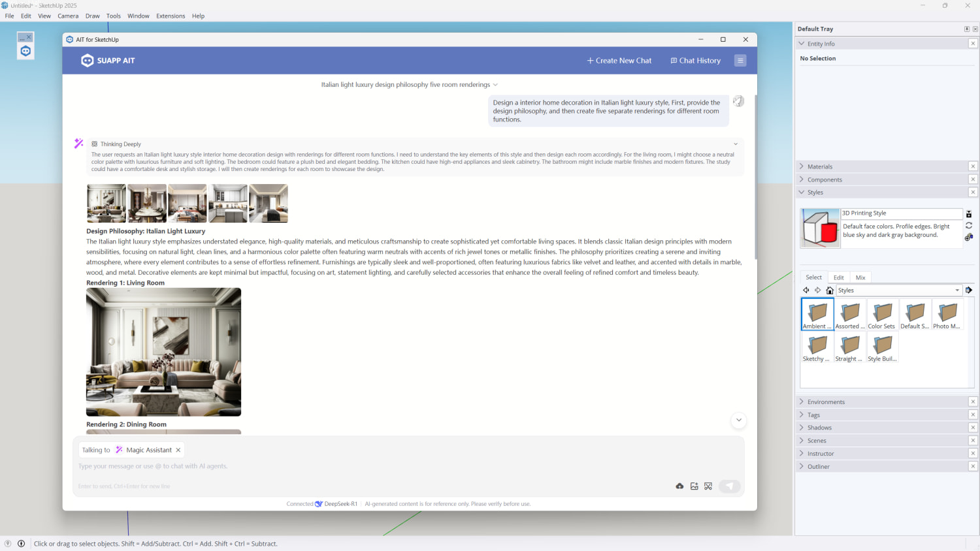
Task: Open the Extensions menu
Action: [x=171, y=16]
